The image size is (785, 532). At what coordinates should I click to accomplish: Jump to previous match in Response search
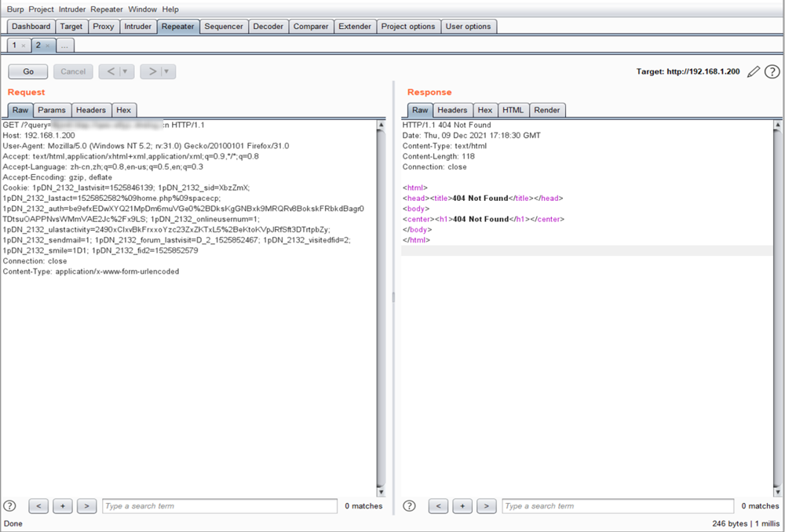(438, 506)
